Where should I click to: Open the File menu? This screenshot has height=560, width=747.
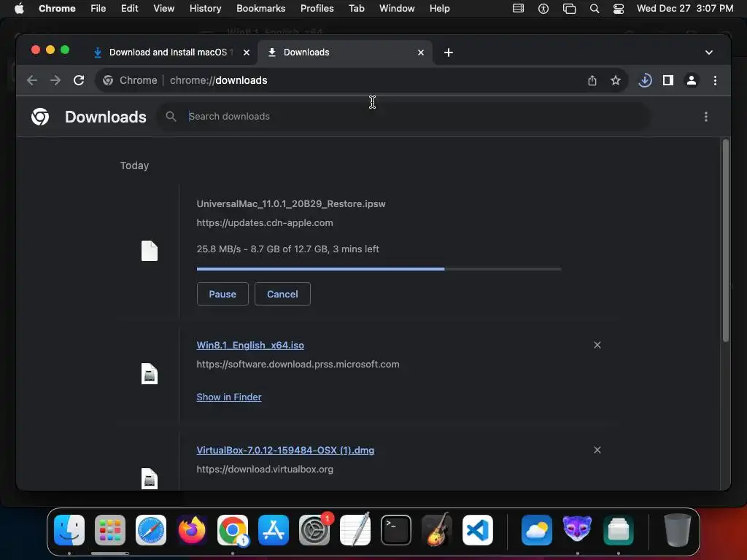pyautogui.click(x=98, y=9)
